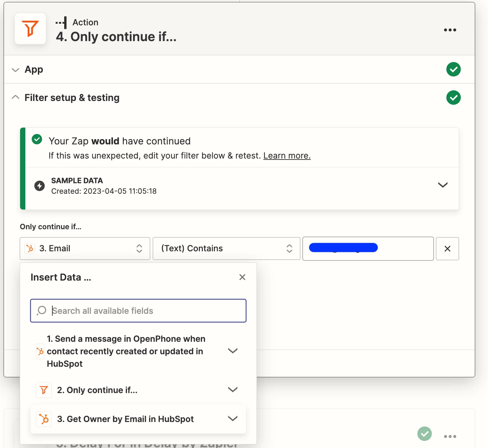Click the 'Created: 2023-04-05 11:05:18' text

tap(104, 191)
